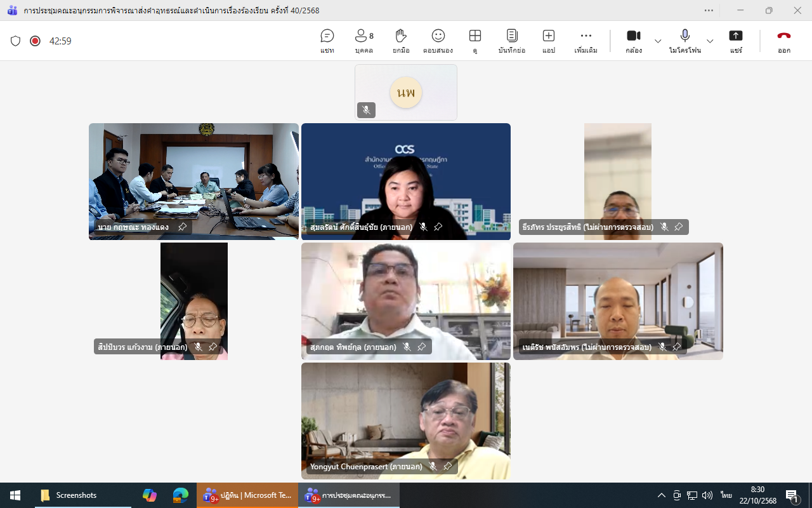Toggle the camera (กล้อง) on or off
Image resolution: width=812 pixels, height=508 pixels.
click(633, 41)
